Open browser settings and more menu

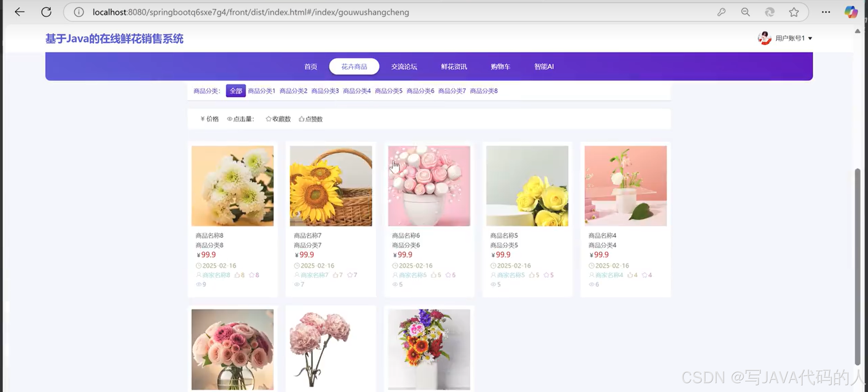coord(826,12)
